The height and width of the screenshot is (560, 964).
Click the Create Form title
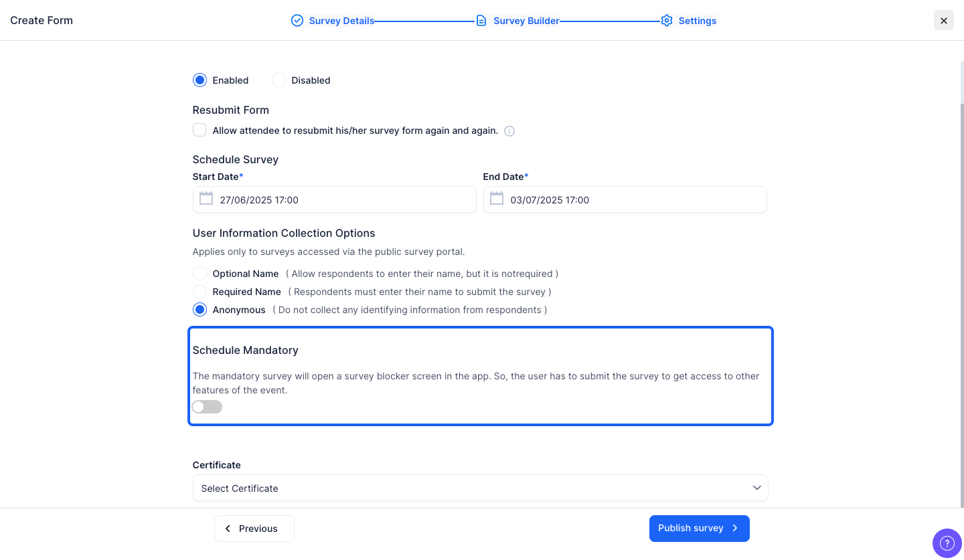coord(42,21)
